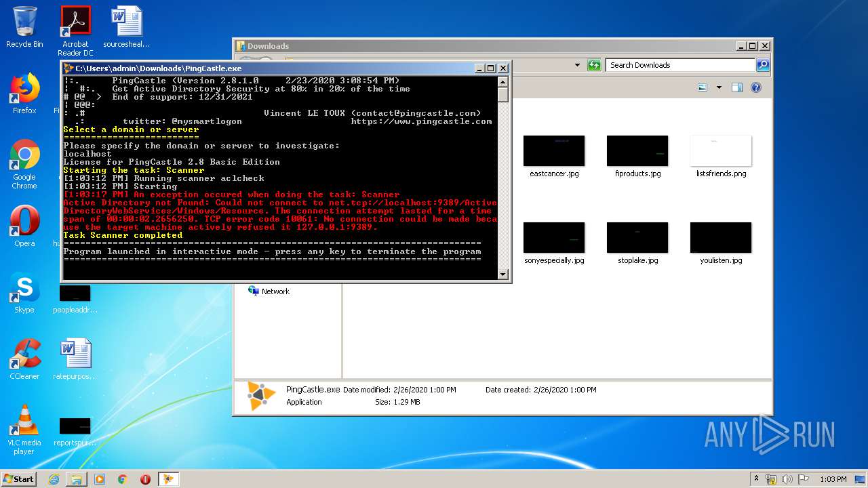Select the ratepurpos Word document on desktop
The height and width of the screenshot is (488, 868).
click(x=75, y=359)
